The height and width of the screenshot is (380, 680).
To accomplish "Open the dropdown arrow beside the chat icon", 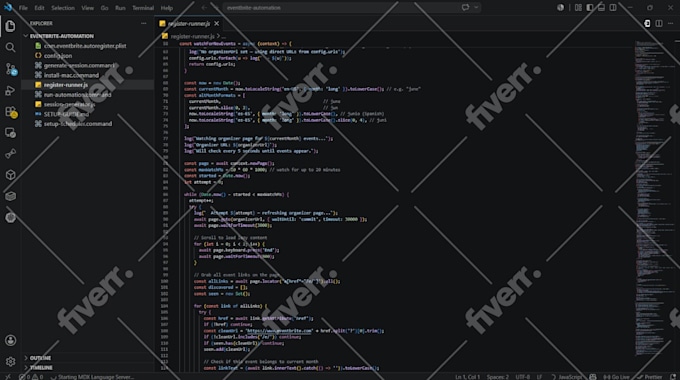I will (476, 7).
